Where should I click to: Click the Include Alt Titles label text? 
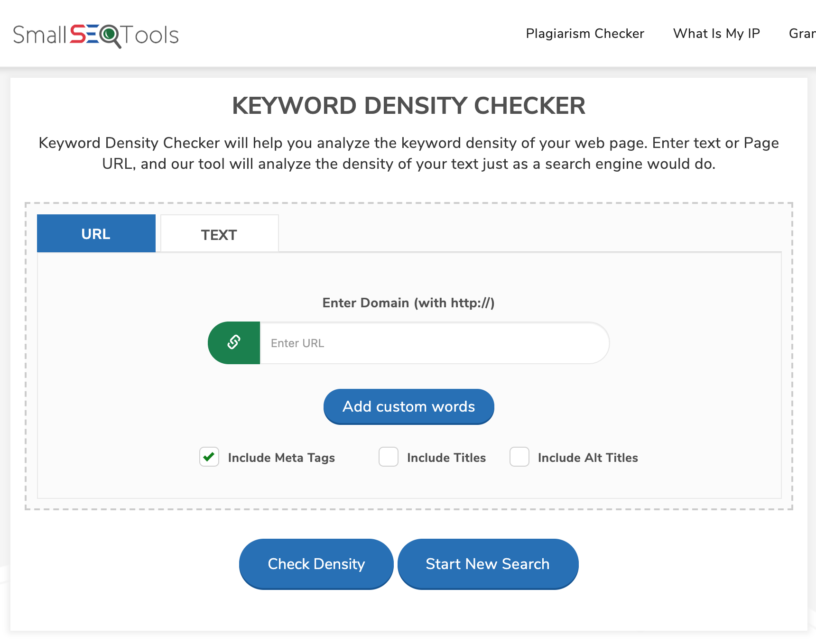tap(587, 458)
